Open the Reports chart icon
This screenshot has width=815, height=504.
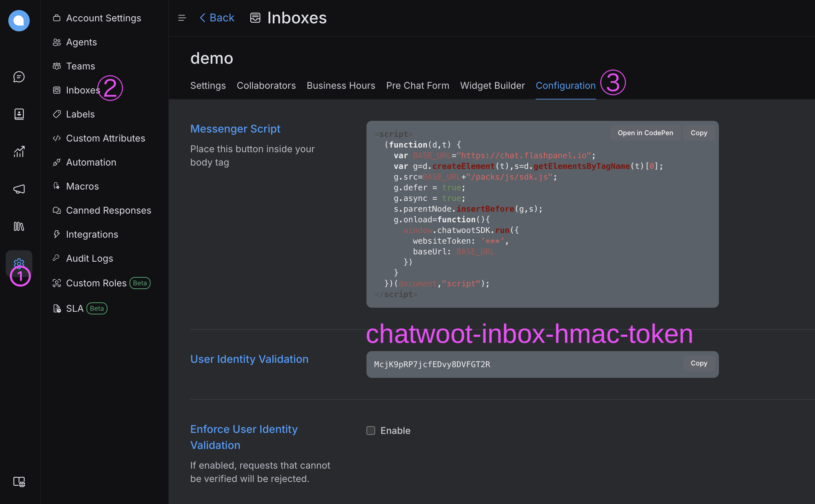pos(19,152)
